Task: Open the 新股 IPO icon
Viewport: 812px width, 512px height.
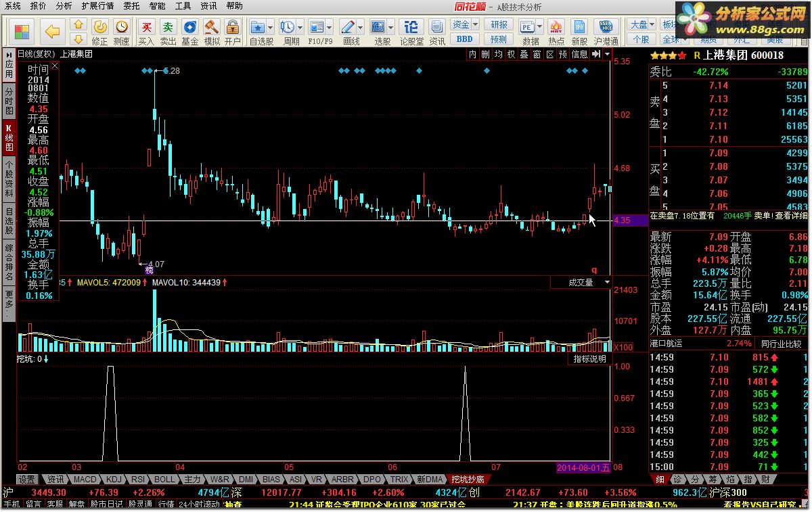Action: (x=579, y=27)
